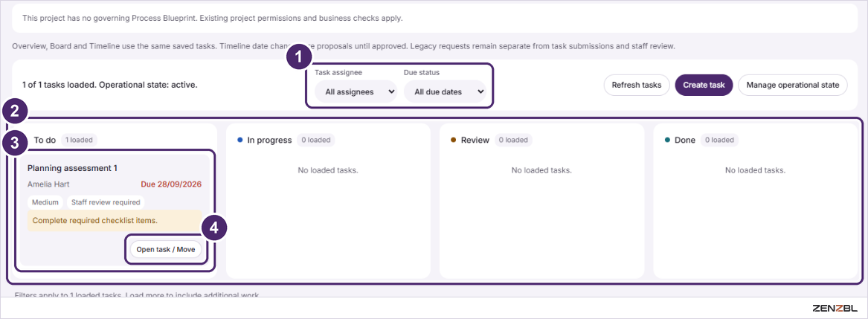Click the Open task / Move button
868x319 pixels.
click(x=166, y=249)
